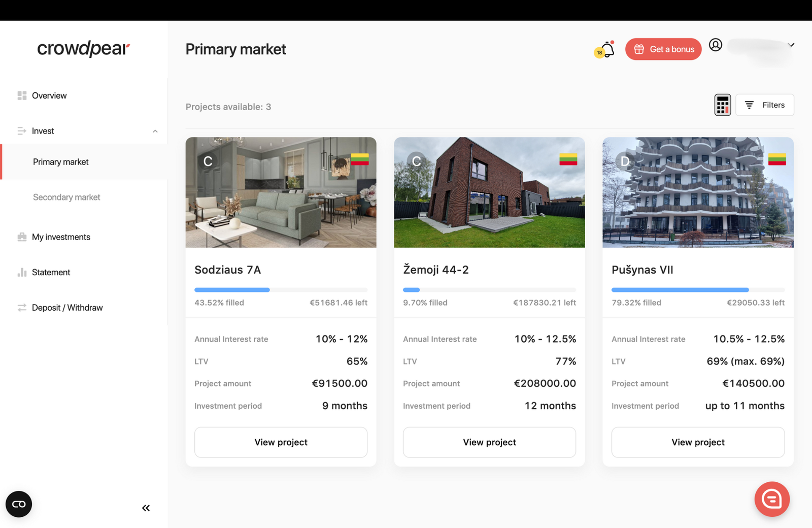Viewport: 812px width, 528px height.
Task: Open the account dropdown arrow
Action: tap(791, 45)
